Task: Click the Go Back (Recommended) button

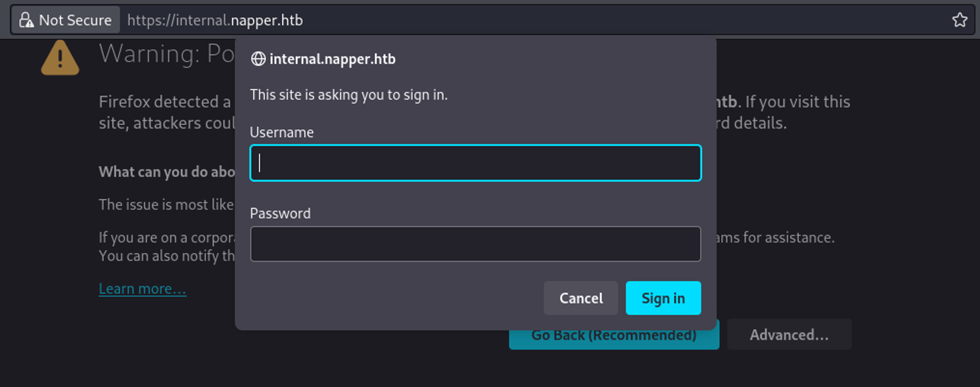Action: [613, 339]
